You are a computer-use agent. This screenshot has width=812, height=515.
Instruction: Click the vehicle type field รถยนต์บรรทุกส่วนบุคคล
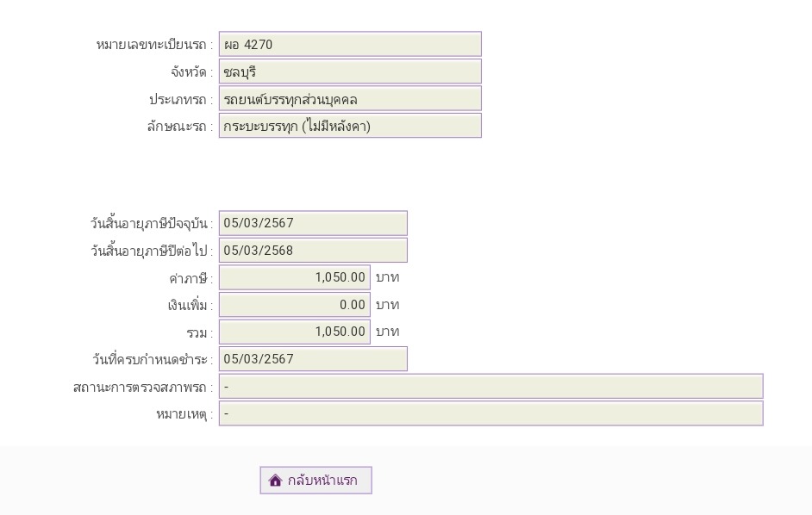[350, 99]
